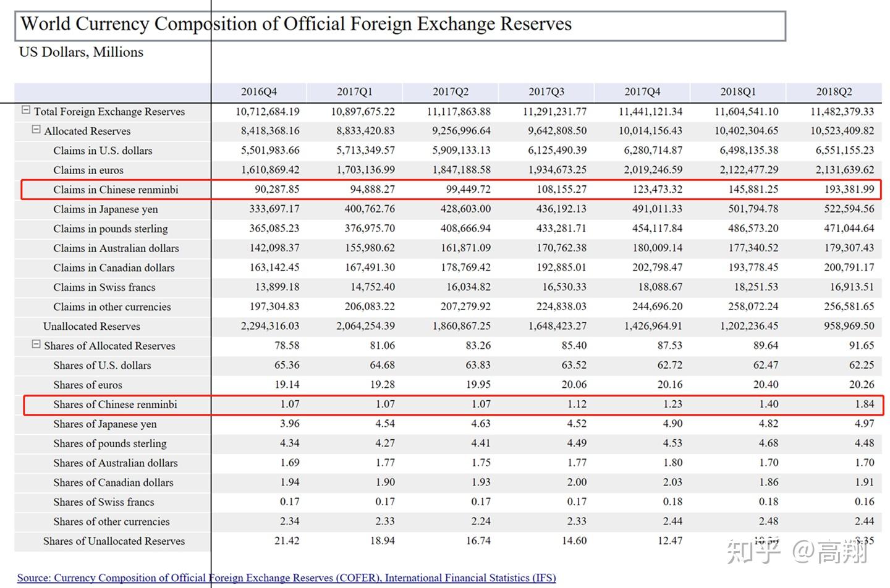
Task: Select the 2017Q4 column header
Action: (x=642, y=92)
